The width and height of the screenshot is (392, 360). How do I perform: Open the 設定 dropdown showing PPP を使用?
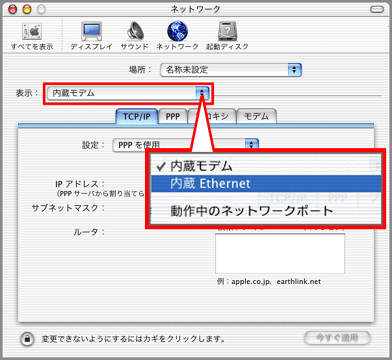(186, 145)
